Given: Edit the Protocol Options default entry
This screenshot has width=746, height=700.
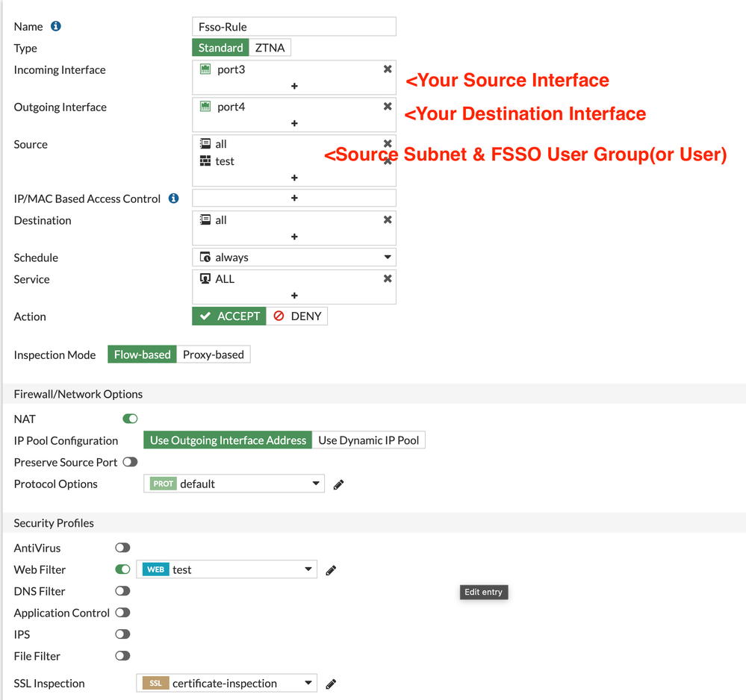Looking at the screenshot, I should pos(338,484).
